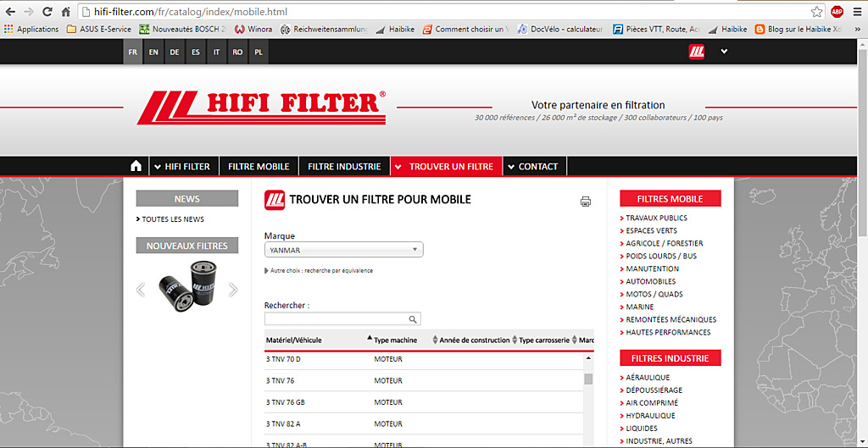Select the 3 TNV 70 D row
This screenshot has height=448, width=868.
(424, 360)
